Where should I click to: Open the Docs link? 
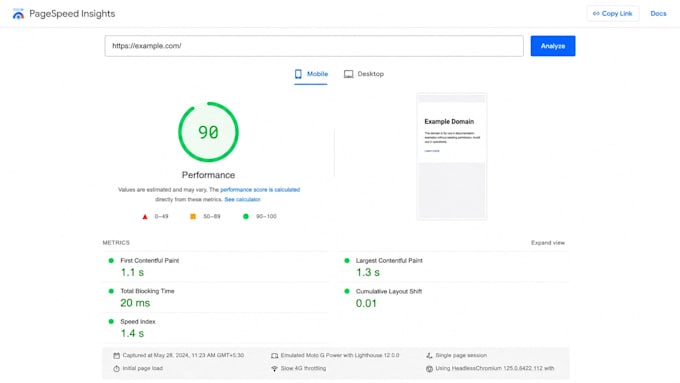pos(658,13)
